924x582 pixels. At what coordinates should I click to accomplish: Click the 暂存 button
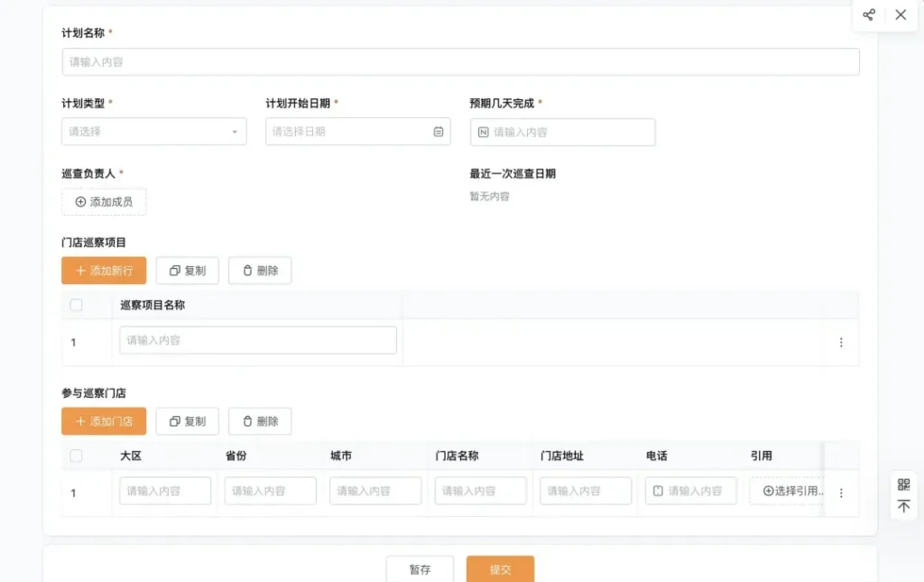[x=420, y=569]
